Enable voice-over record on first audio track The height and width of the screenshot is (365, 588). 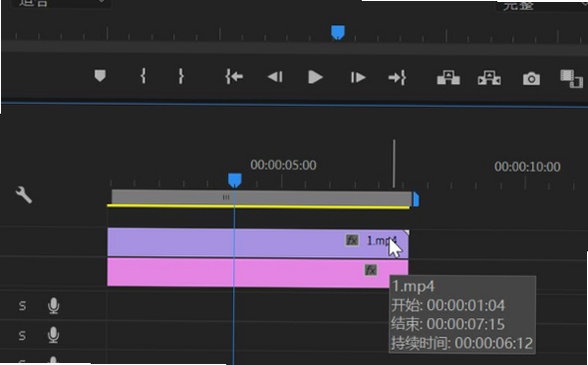point(54,306)
